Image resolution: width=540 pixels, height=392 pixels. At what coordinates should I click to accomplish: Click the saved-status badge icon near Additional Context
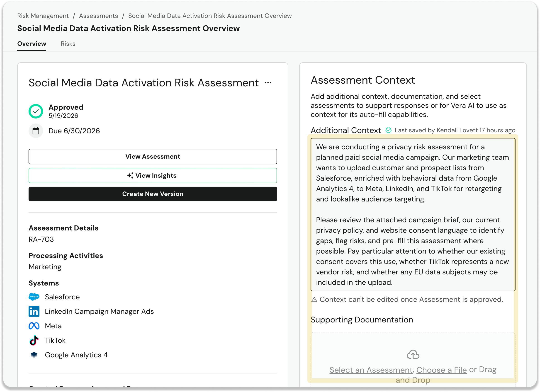coord(388,130)
